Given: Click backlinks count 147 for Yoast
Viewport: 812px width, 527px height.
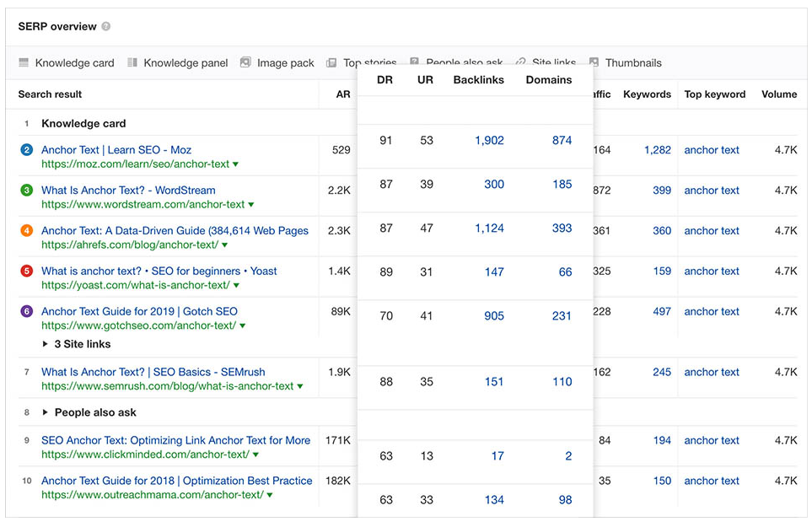Looking at the screenshot, I should (x=494, y=272).
